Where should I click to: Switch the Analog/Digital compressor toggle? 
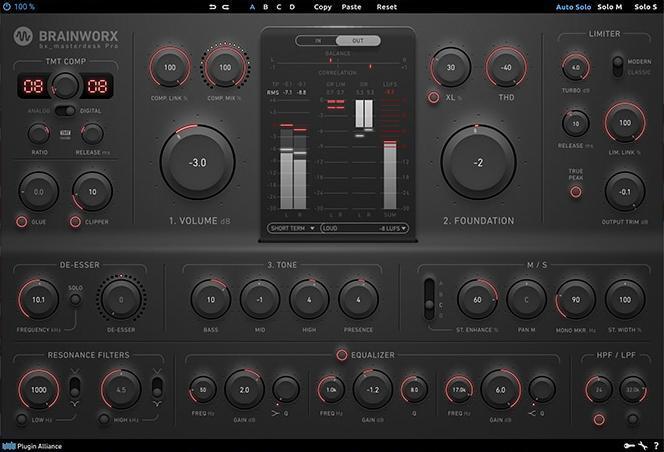(65, 111)
